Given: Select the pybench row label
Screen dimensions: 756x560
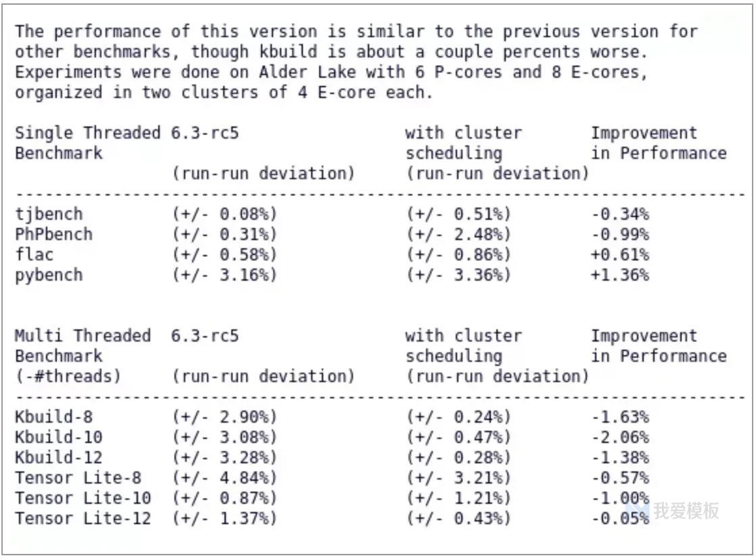Looking at the screenshot, I should (x=49, y=276).
